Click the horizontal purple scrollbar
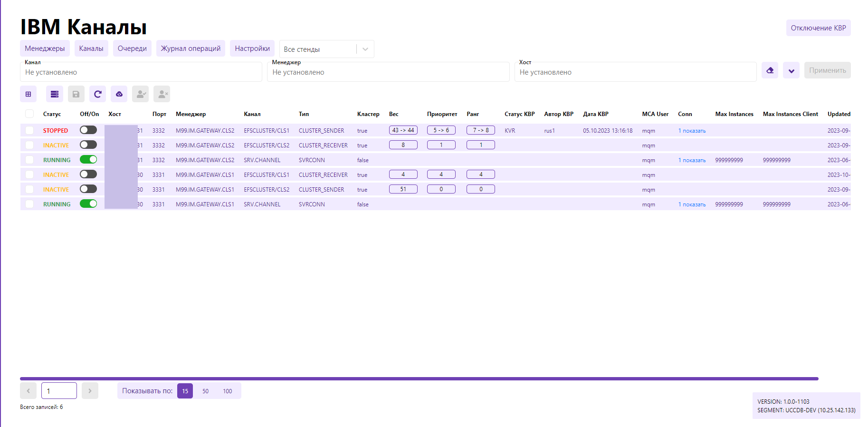The width and height of the screenshot is (868, 427). pos(419,379)
